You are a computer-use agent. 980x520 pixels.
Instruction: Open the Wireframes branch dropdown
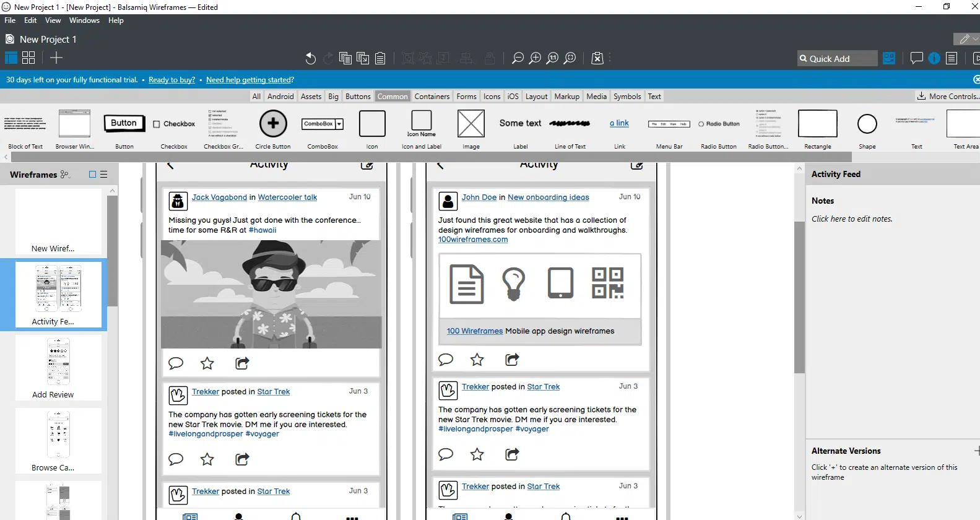[65, 175]
